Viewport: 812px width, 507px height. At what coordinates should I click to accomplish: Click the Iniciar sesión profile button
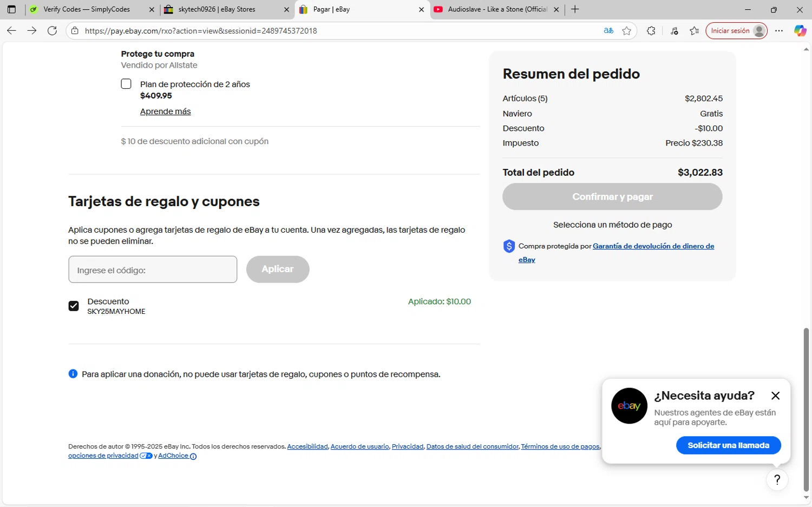[736, 31]
